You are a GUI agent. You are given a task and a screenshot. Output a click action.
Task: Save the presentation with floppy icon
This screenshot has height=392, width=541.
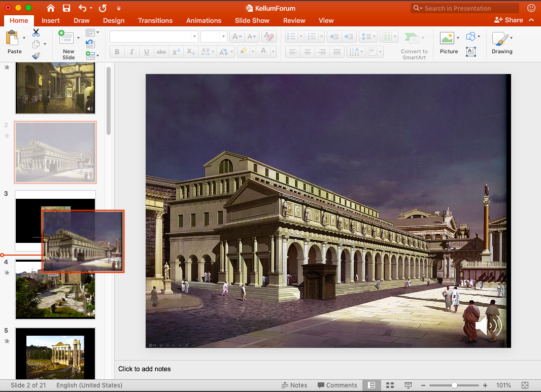66,8
